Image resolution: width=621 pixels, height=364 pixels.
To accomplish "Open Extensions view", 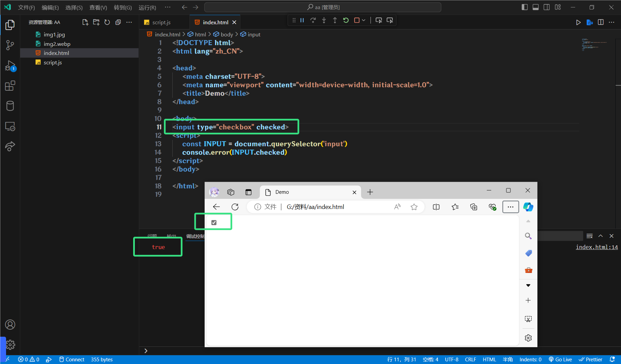I will click(x=10, y=86).
